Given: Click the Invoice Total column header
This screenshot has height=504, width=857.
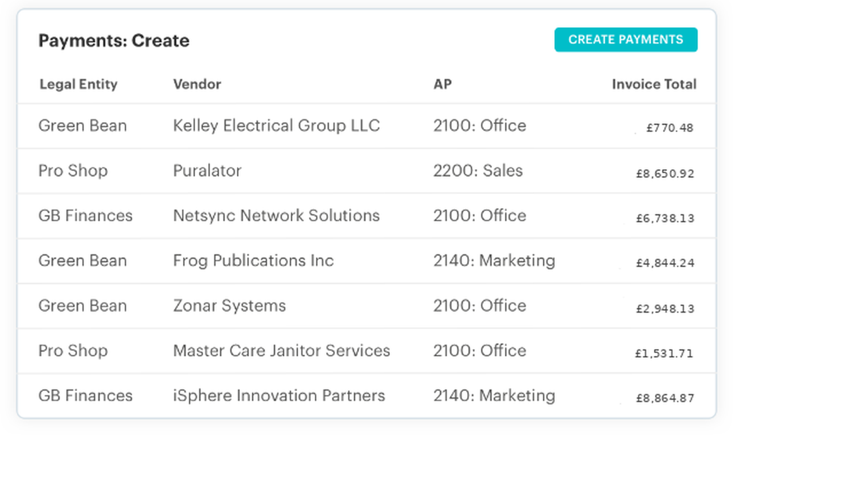Looking at the screenshot, I should pyautogui.click(x=654, y=84).
